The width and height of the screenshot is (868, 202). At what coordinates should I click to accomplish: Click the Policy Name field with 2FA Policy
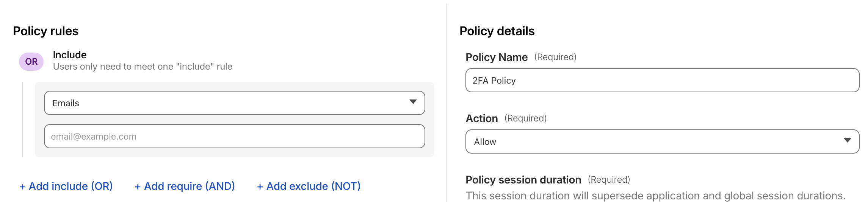pos(662,80)
